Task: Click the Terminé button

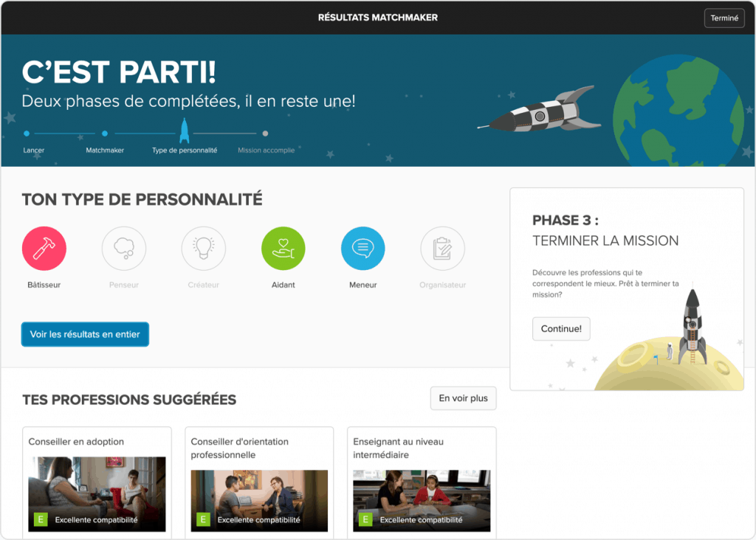Action: (x=724, y=18)
